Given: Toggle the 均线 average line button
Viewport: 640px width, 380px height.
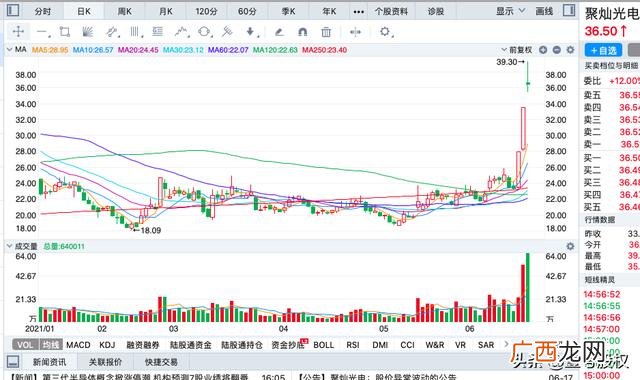Looking at the screenshot, I should tap(51, 345).
